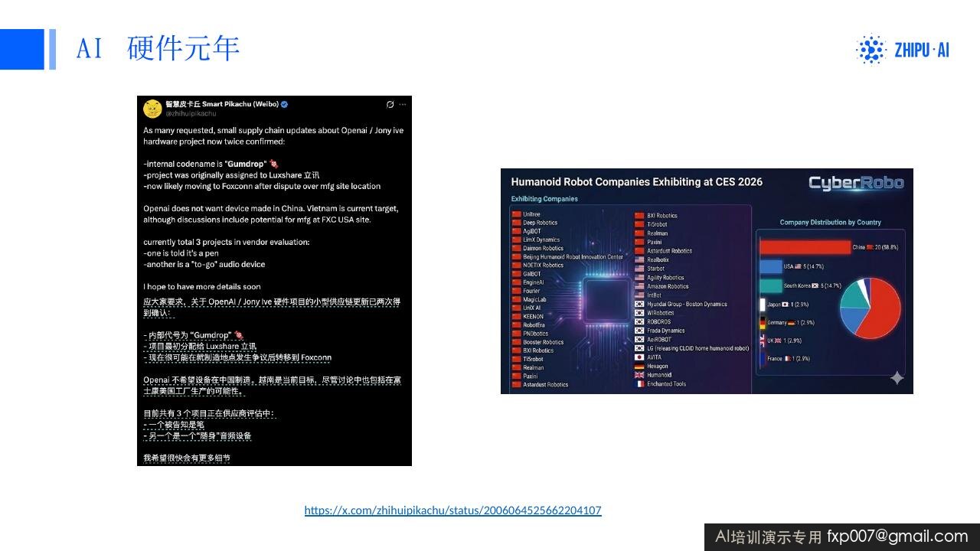This screenshot has height=551, width=980.
Task: Click the Smart Pikachu (Weibo) account name
Action: click(x=222, y=104)
